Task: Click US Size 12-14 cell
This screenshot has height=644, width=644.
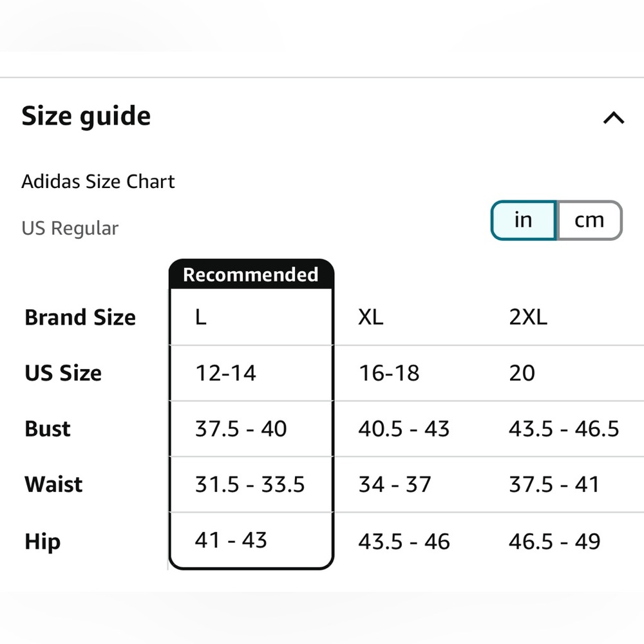Action: [x=225, y=373]
